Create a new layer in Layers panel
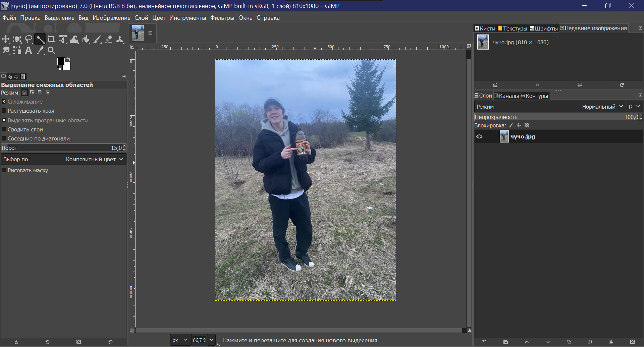644x347 pixels. (x=484, y=342)
